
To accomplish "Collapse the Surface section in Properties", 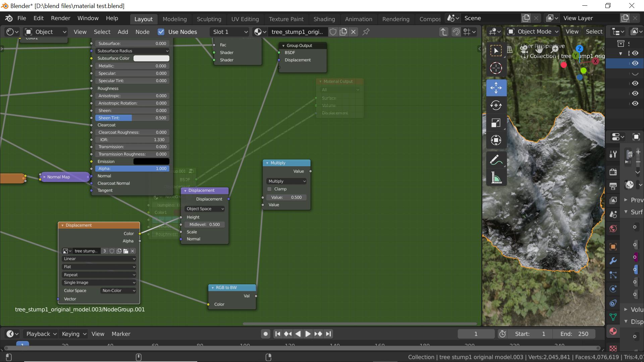I will pos(626,212).
